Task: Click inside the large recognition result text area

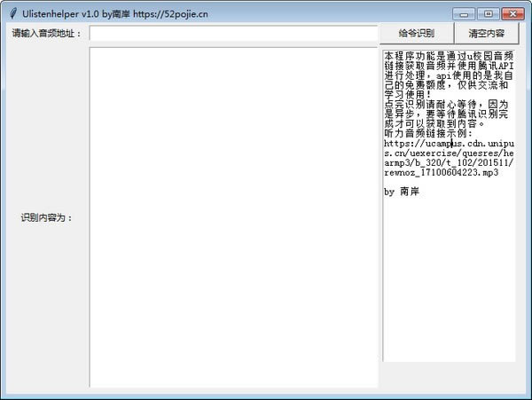Action: pos(233,217)
